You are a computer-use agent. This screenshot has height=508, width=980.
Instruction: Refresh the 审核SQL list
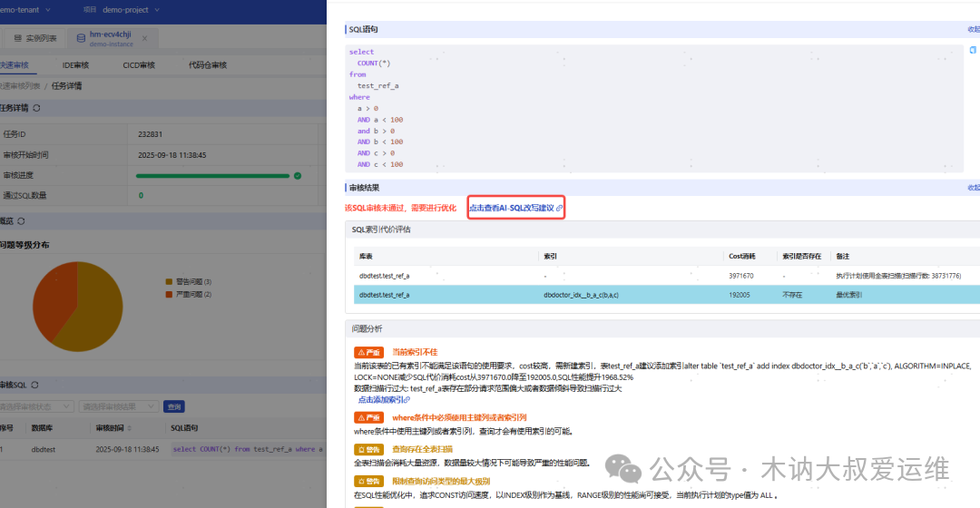34,385
